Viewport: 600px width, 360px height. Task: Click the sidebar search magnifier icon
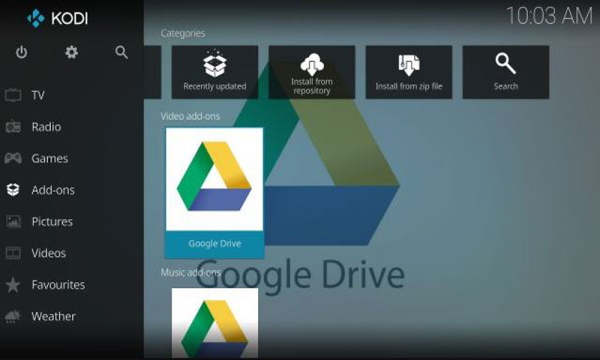[121, 52]
